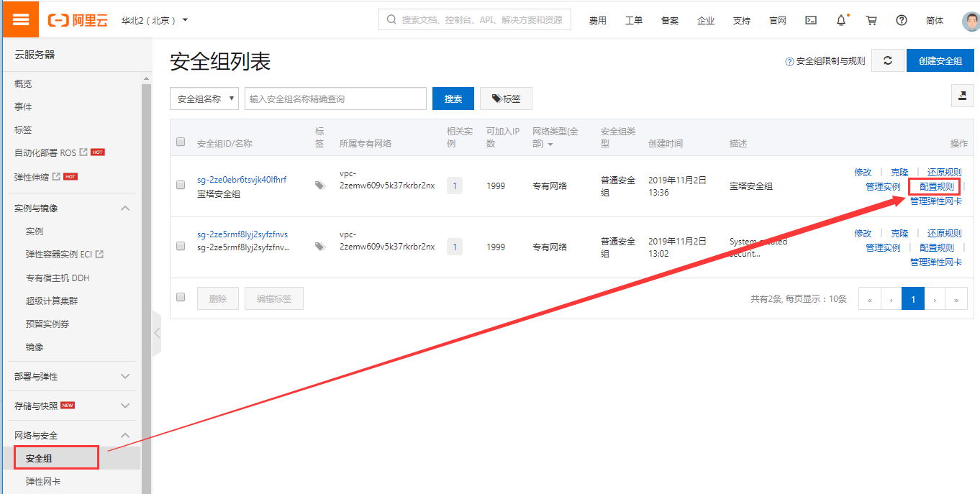Select 弹性网卡 in the sidebar
This screenshot has width=980, height=494.
(42, 481)
